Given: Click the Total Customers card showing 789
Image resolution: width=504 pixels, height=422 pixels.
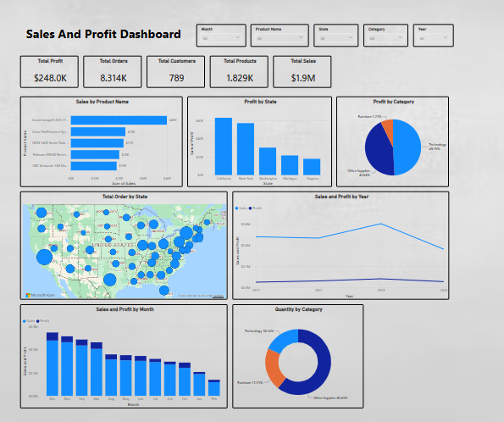Looking at the screenshot, I should click(176, 71).
